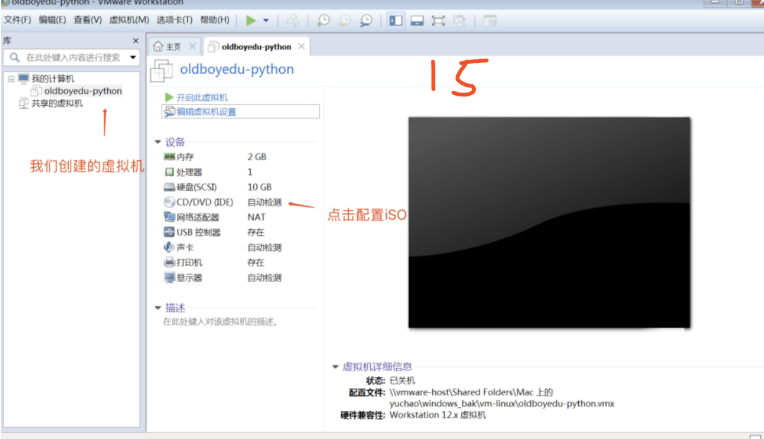Click the 硬盘(SCSI) hard disk icon

click(169, 187)
